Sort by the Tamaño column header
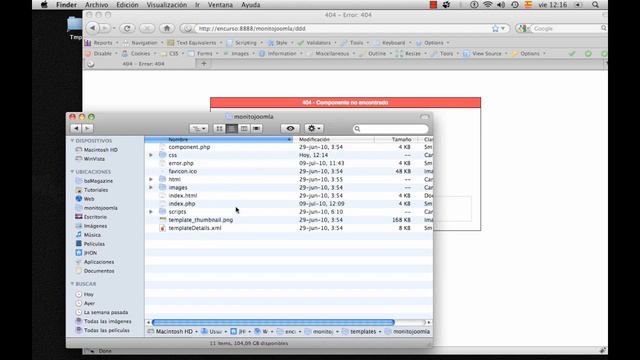 pos(396,140)
